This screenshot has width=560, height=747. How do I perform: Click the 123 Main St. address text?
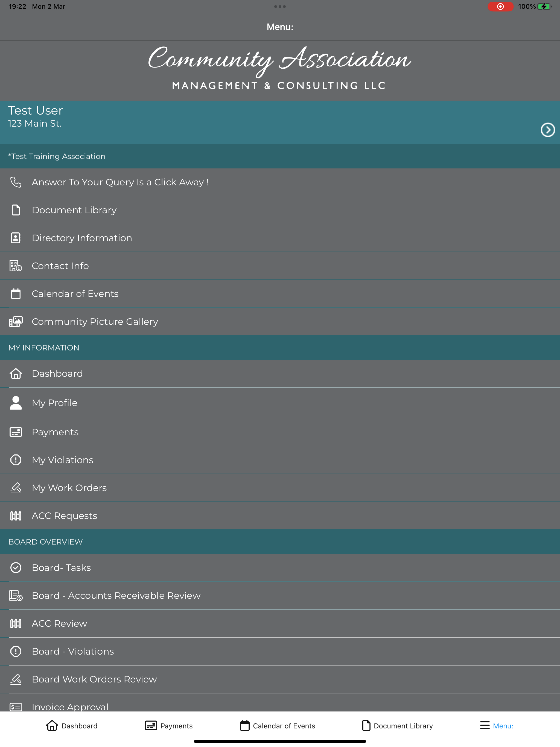coord(35,124)
